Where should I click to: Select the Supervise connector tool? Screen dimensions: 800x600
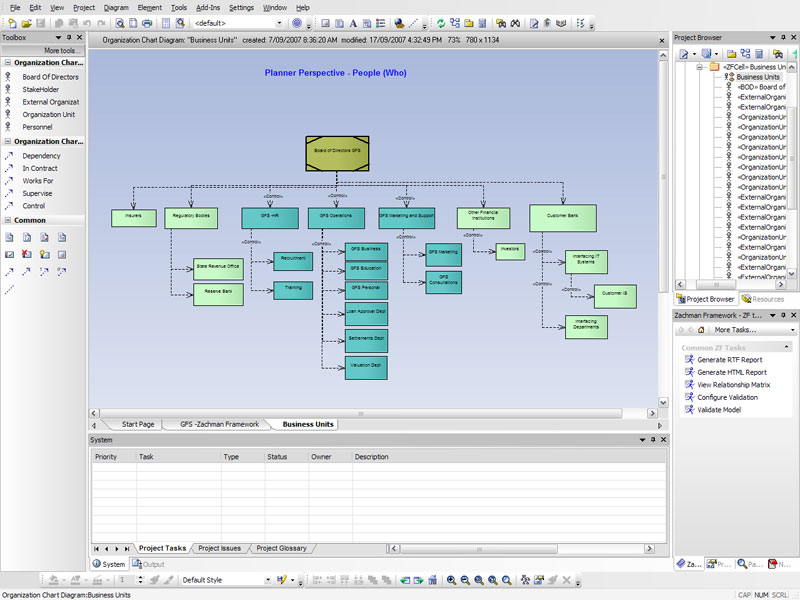(x=37, y=194)
